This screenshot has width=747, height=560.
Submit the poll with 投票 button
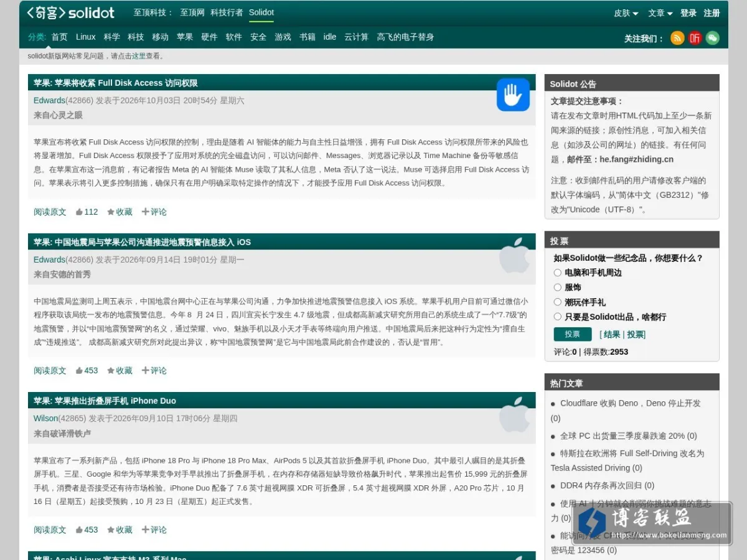573,334
